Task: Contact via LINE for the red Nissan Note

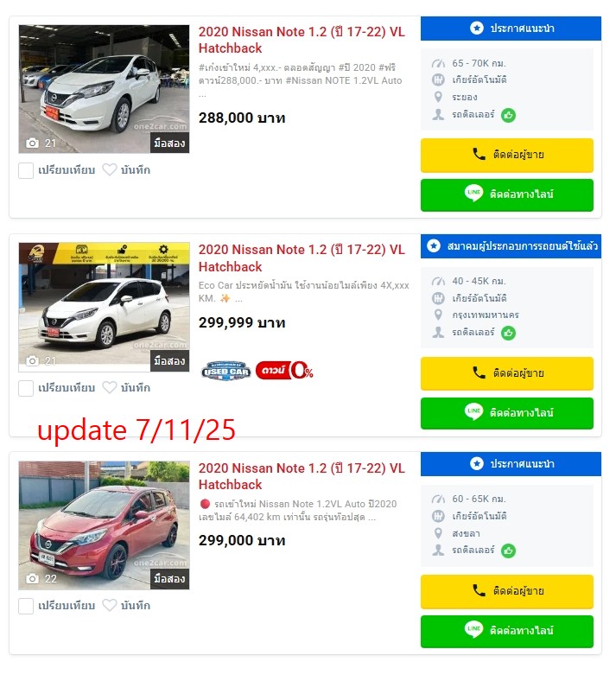Action: 506,631
